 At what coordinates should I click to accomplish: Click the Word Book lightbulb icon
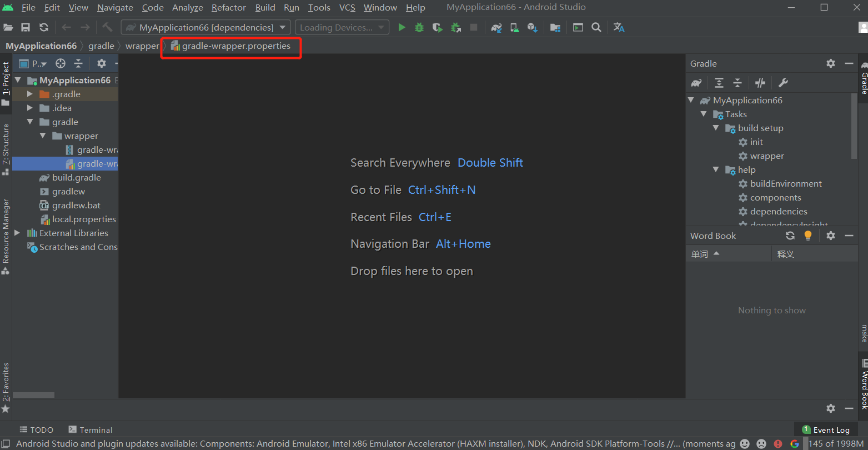[808, 236]
